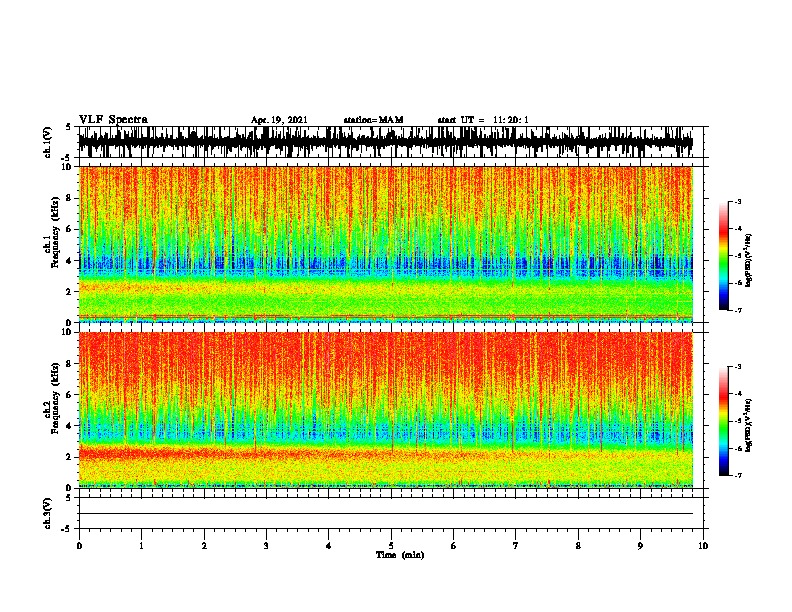
Task: Select the date 'Apr. 19, 2021' in the header
Action: [279, 120]
